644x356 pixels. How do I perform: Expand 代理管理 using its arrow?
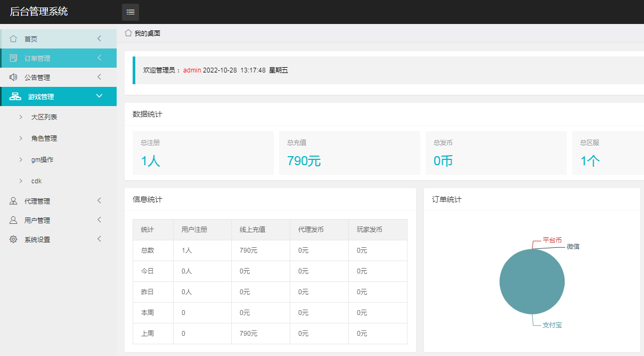pos(99,201)
